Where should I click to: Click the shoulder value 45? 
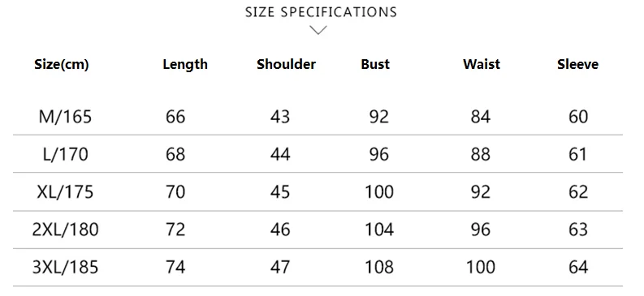pyautogui.click(x=280, y=192)
